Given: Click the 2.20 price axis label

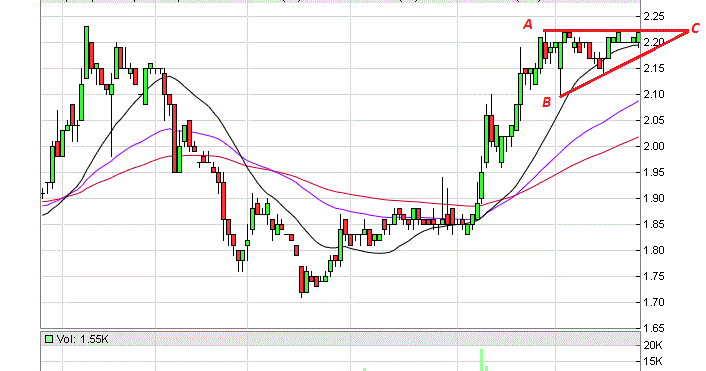Looking at the screenshot, I should pyautogui.click(x=654, y=42).
